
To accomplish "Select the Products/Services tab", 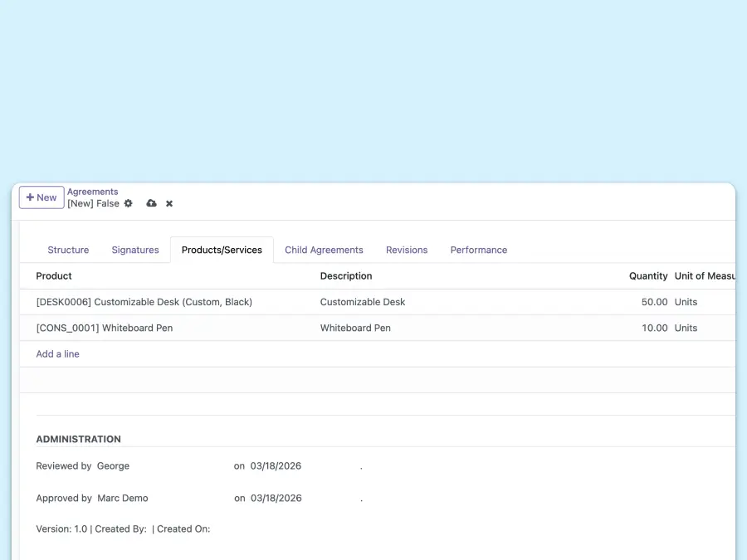I will click(221, 249).
